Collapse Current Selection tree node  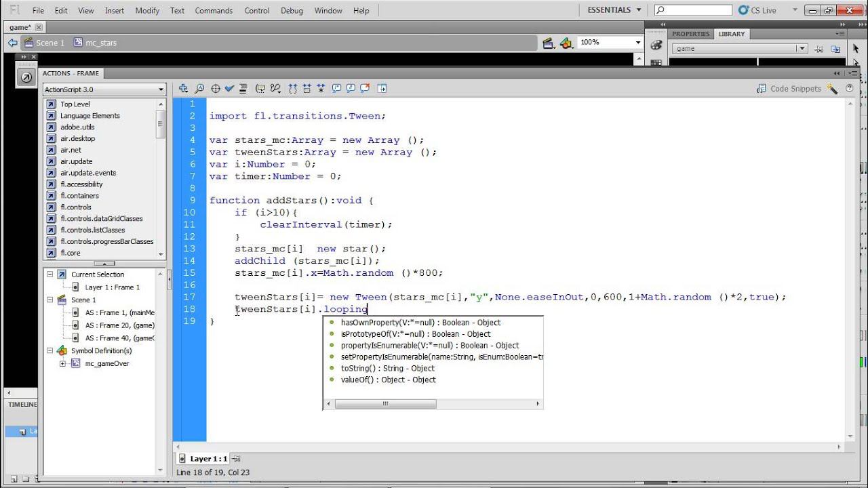coord(50,274)
